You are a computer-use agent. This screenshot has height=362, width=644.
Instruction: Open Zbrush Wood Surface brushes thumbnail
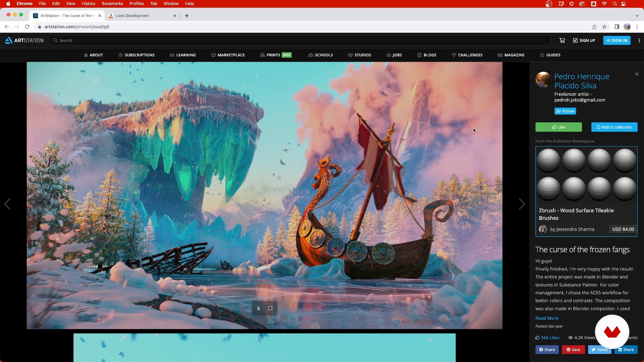(586, 175)
